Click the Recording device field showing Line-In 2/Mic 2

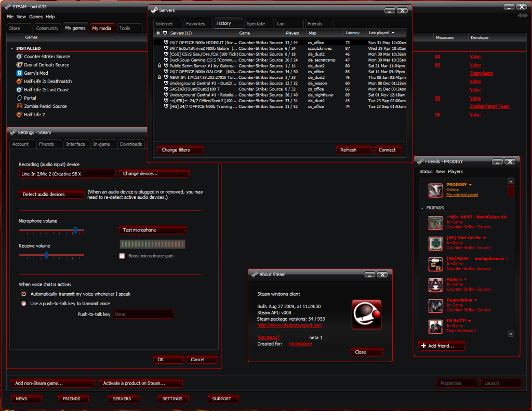click(67, 174)
